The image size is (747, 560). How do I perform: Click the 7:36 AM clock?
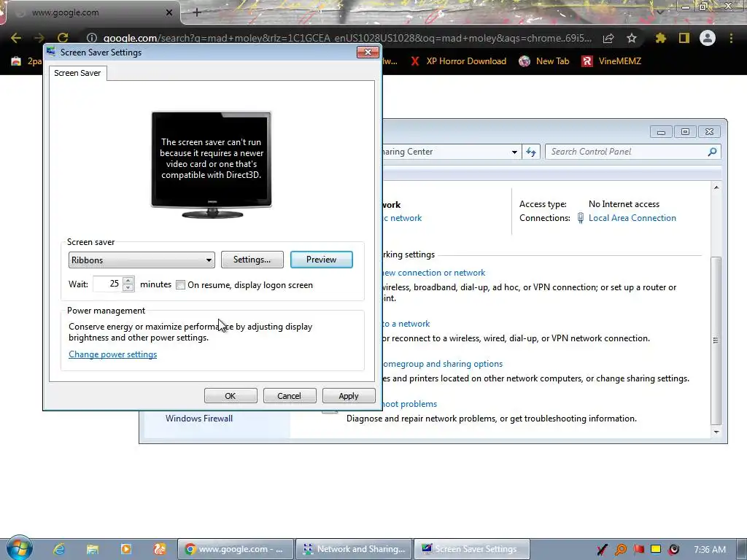pos(710,550)
